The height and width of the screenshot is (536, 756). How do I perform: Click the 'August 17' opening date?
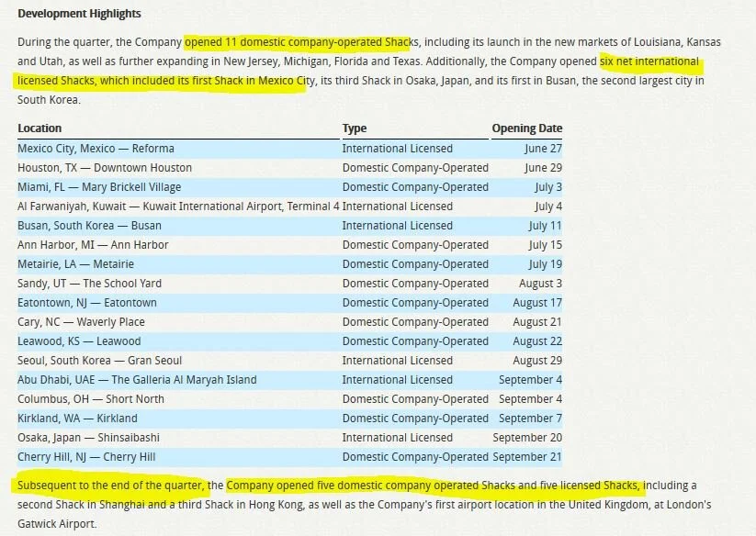tap(537, 303)
